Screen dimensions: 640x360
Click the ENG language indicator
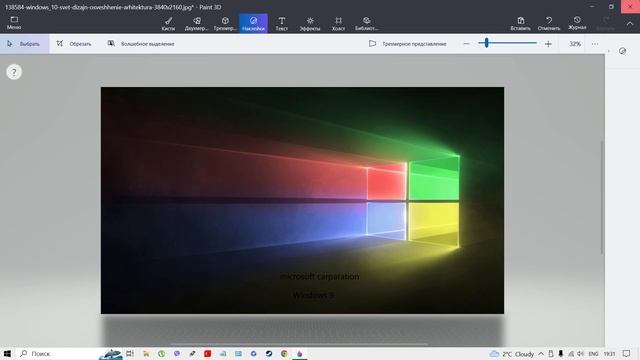593,354
